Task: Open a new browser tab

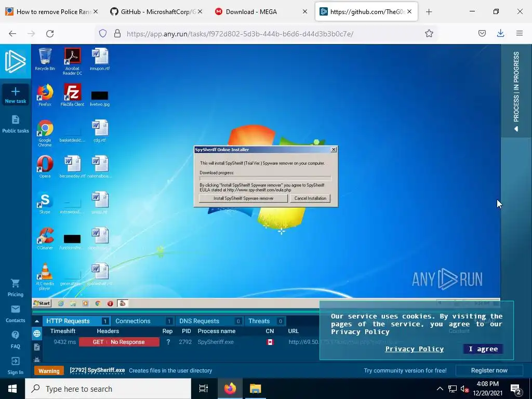Action: 429,12
